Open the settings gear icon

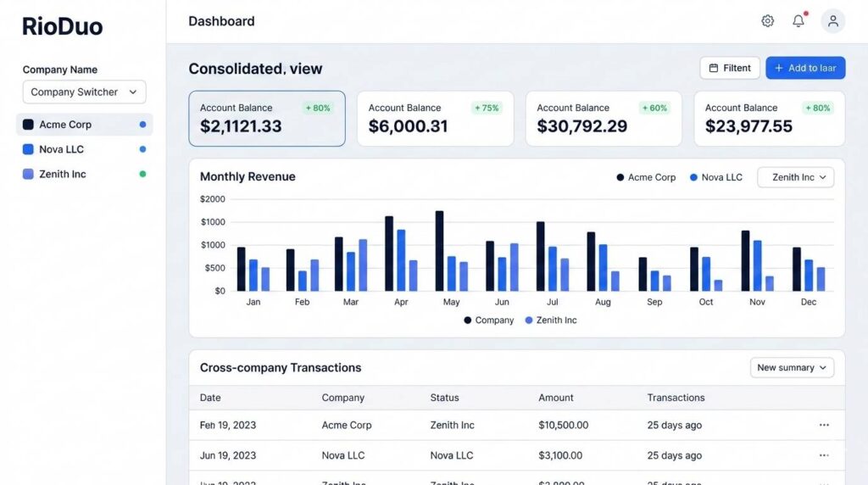(x=767, y=21)
